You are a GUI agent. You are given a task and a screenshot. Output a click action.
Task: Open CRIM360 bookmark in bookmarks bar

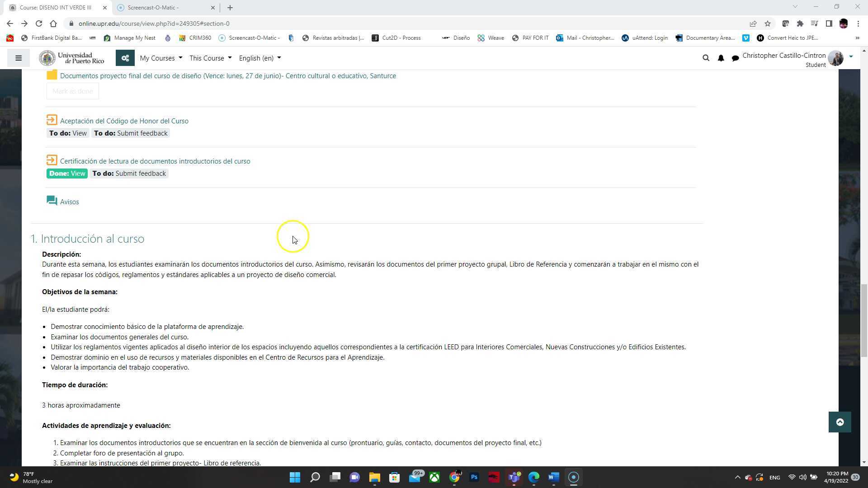coord(195,38)
